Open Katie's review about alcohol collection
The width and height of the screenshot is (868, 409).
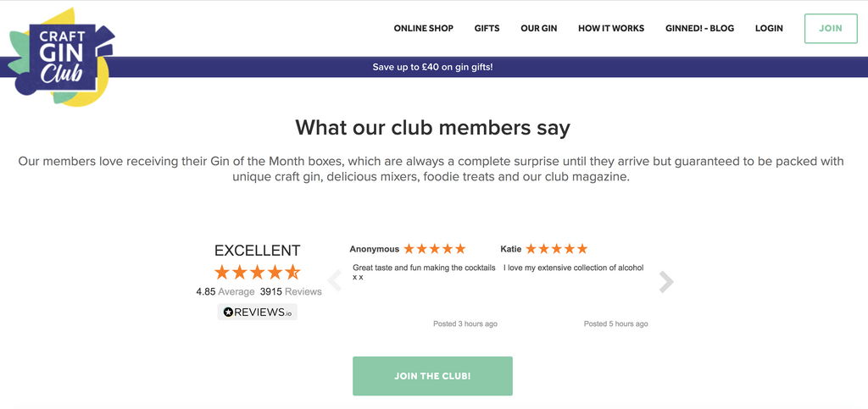(574, 268)
